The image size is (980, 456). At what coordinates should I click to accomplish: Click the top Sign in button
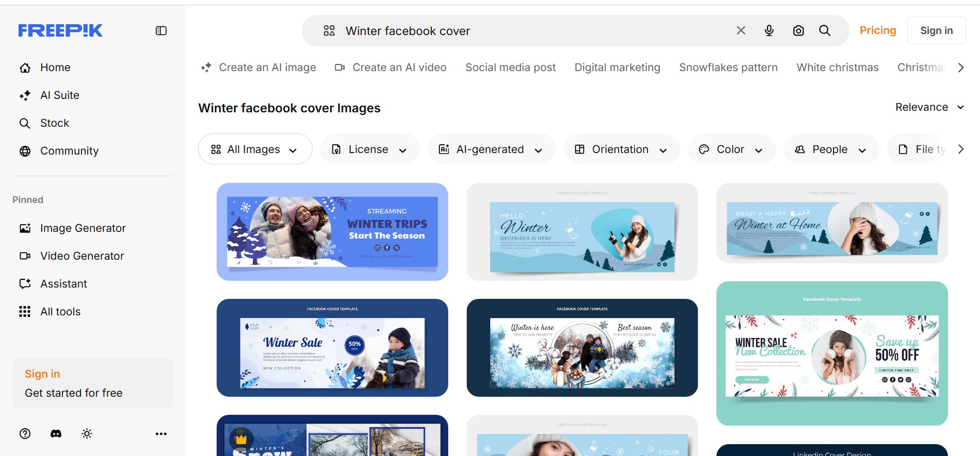coord(936,30)
